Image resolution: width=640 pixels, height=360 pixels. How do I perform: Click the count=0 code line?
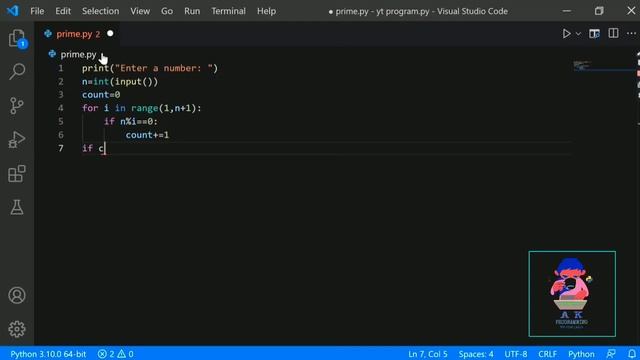tap(101, 95)
